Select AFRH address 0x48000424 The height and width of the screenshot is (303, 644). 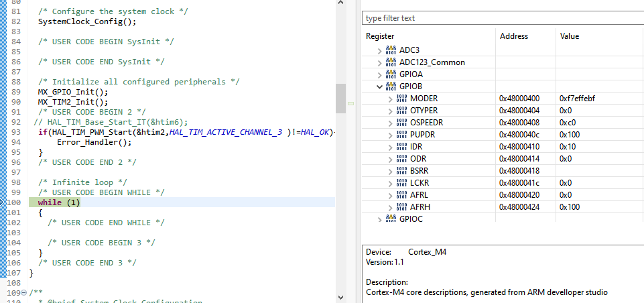pyautogui.click(x=519, y=206)
